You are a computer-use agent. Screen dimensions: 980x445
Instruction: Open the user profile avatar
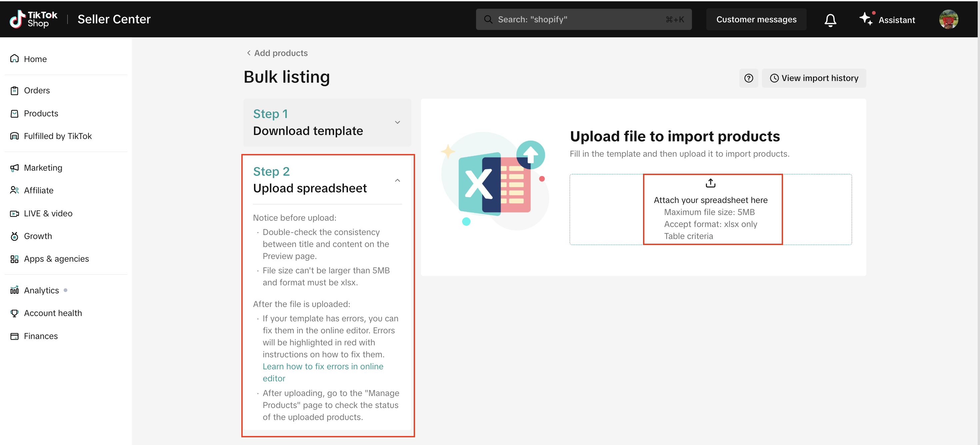pyautogui.click(x=948, y=19)
